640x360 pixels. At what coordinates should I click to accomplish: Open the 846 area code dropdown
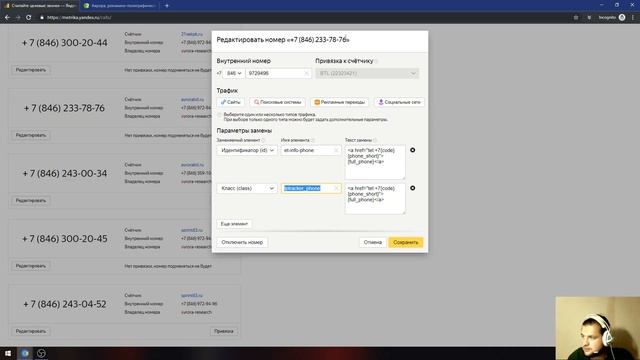coord(234,73)
